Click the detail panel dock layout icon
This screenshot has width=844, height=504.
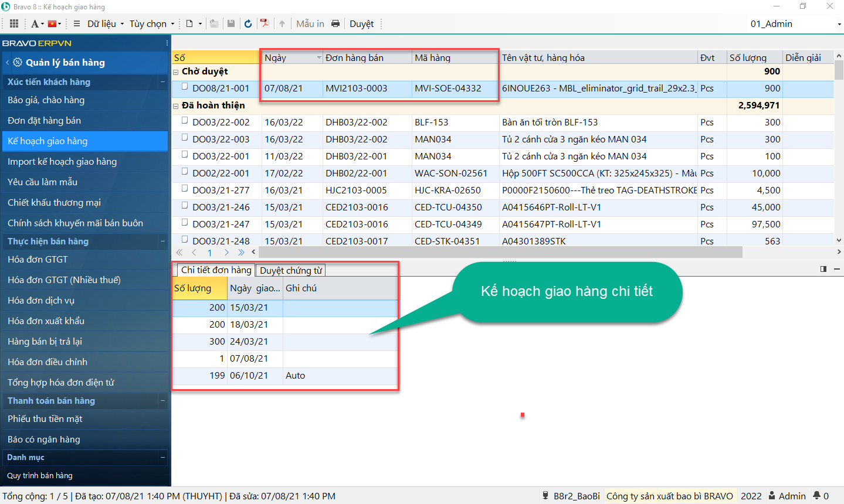point(823,269)
